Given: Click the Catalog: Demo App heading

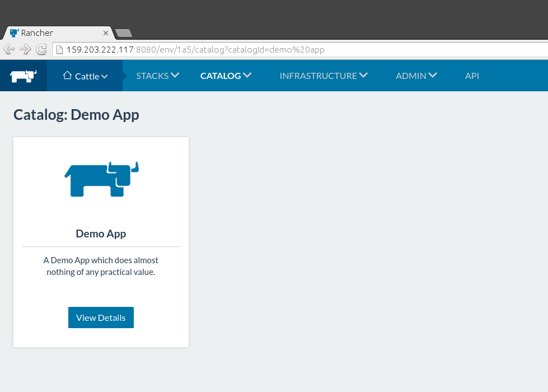Looking at the screenshot, I should pos(76,115).
